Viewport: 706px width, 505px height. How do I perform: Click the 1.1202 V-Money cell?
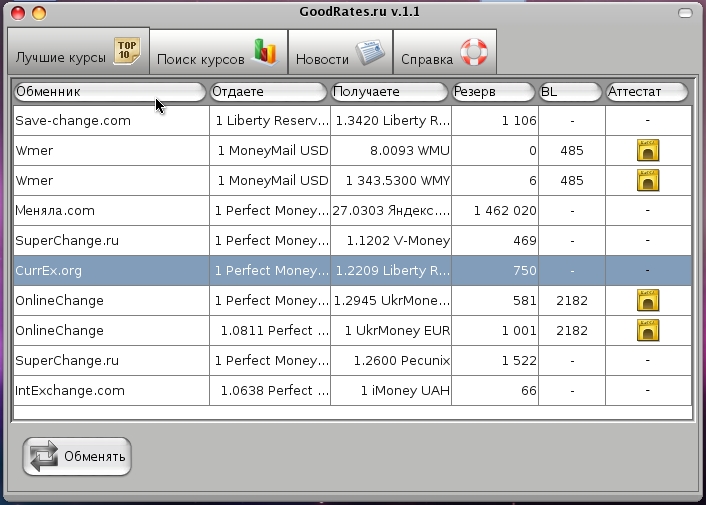(391, 240)
